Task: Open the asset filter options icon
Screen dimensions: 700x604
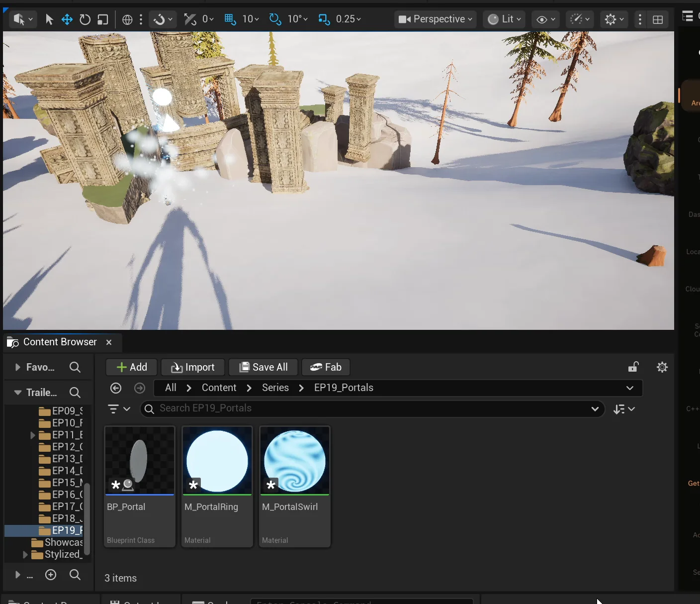Action: click(119, 409)
